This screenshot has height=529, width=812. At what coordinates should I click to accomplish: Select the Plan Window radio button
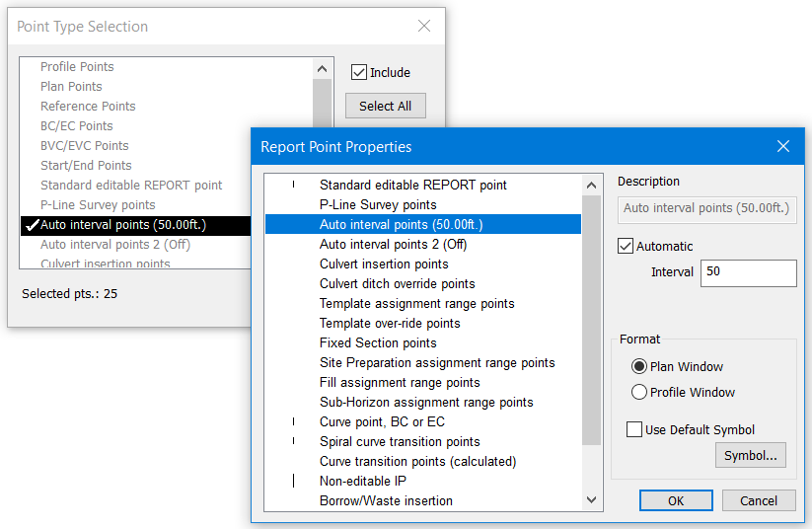click(638, 366)
